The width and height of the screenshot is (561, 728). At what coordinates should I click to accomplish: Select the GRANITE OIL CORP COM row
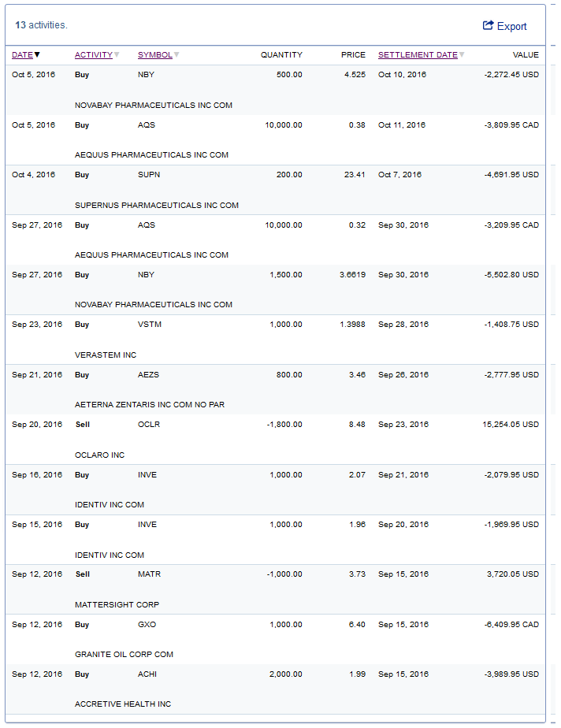coord(124,655)
